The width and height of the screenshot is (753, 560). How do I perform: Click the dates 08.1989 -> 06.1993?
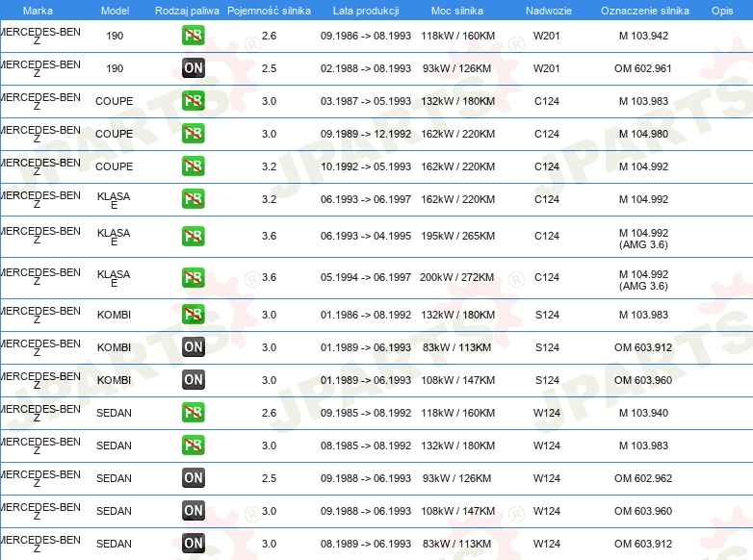tap(366, 544)
